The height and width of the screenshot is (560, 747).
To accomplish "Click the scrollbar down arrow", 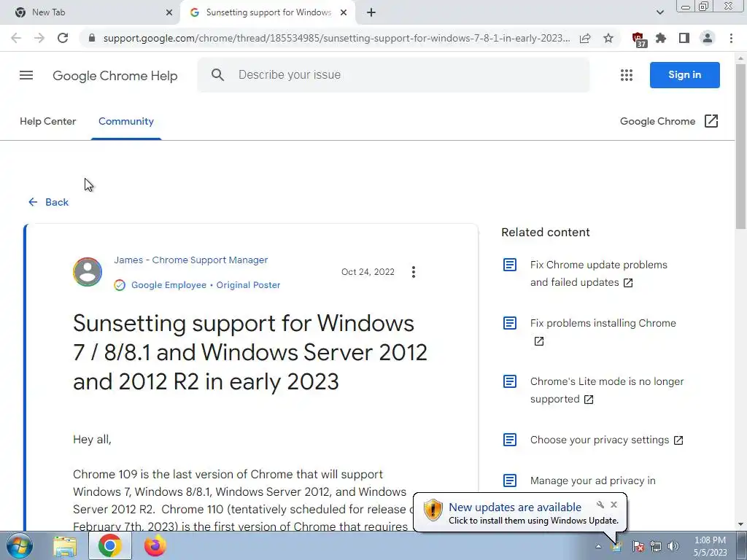I will tap(741, 524).
